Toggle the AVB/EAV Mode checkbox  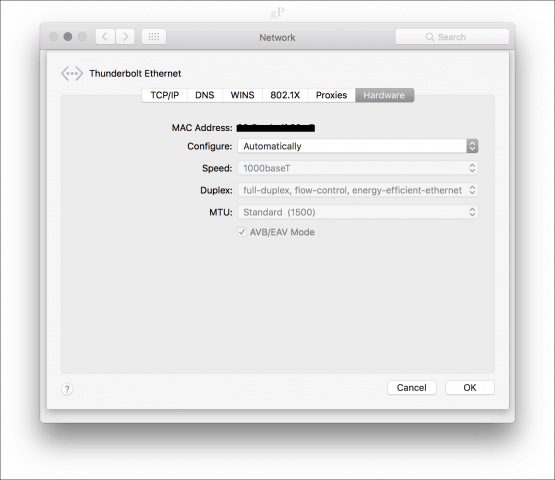tap(242, 232)
